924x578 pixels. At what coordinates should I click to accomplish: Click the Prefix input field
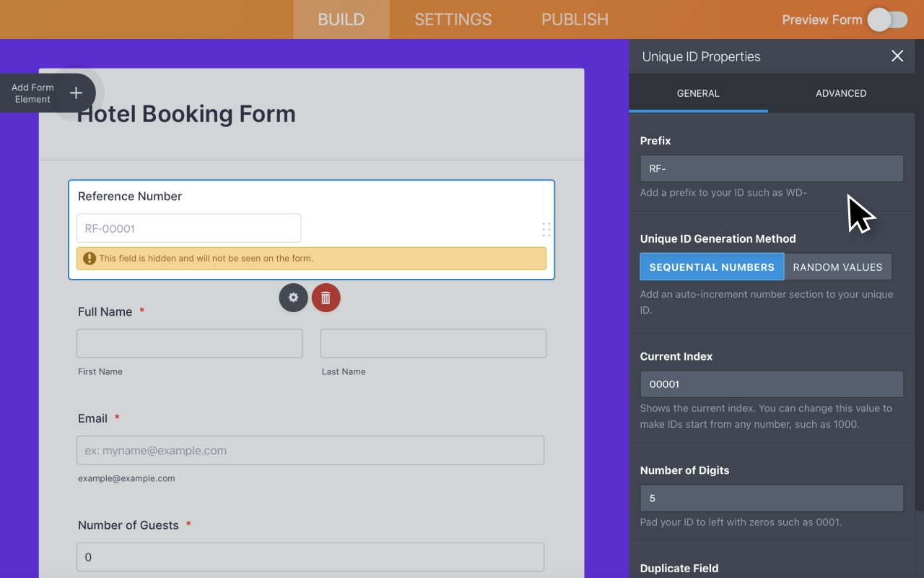click(771, 168)
